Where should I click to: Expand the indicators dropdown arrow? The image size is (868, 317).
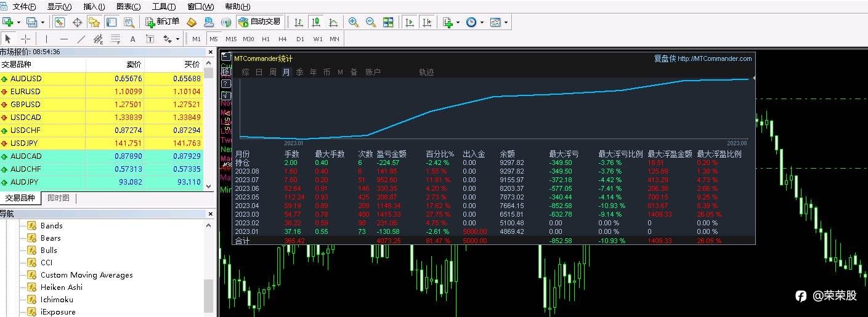pyautogui.click(x=458, y=22)
